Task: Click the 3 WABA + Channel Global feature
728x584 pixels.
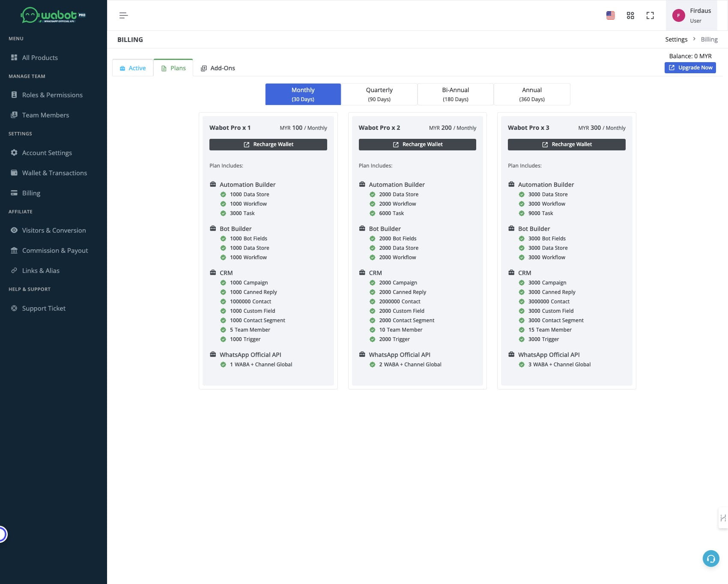Action: coord(559,365)
